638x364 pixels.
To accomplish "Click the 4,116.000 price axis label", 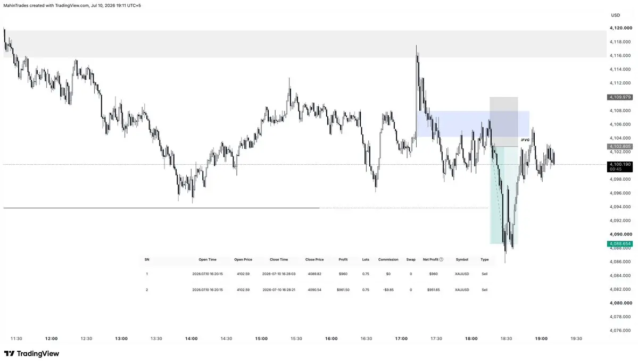I will [x=620, y=56].
